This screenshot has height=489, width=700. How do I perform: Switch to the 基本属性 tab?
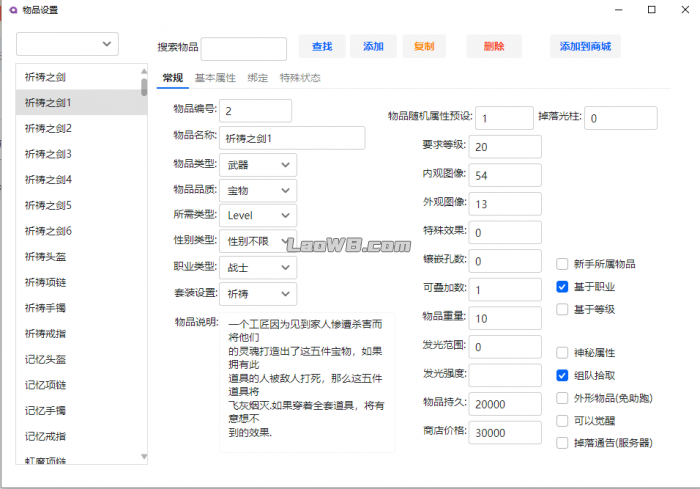[215, 78]
